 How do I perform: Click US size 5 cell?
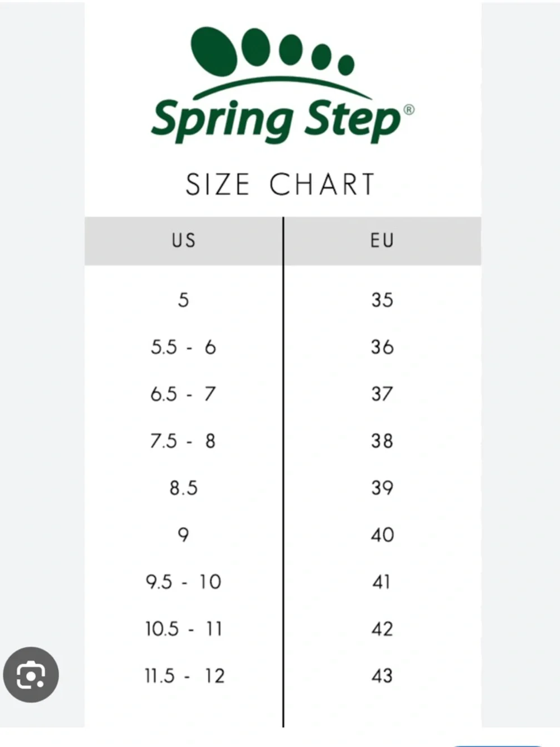click(x=184, y=300)
